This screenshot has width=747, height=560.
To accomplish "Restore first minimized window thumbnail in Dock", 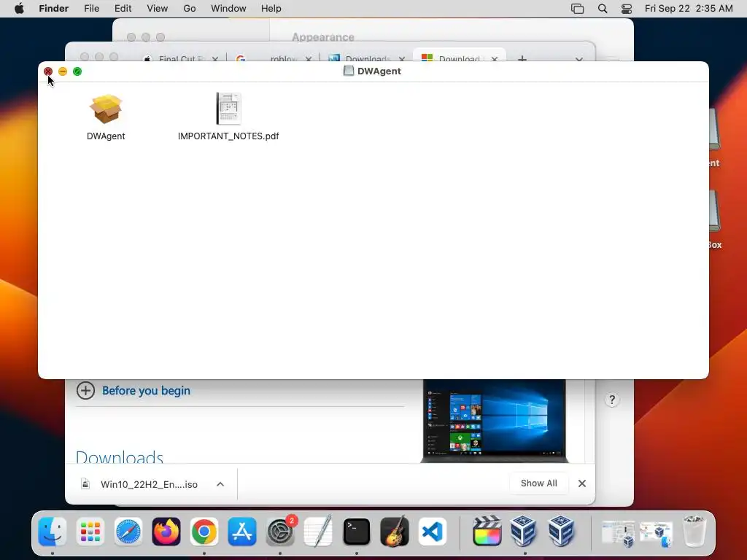I will [x=618, y=532].
